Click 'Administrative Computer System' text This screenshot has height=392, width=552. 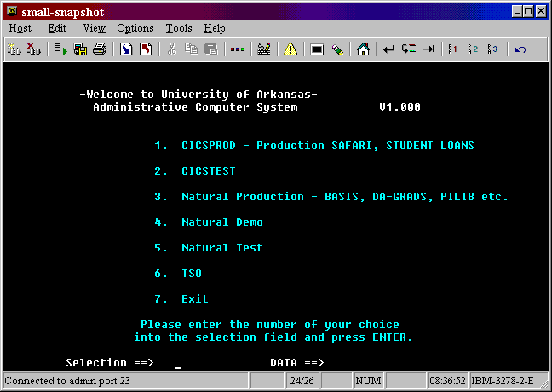pyautogui.click(x=195, y=107)
